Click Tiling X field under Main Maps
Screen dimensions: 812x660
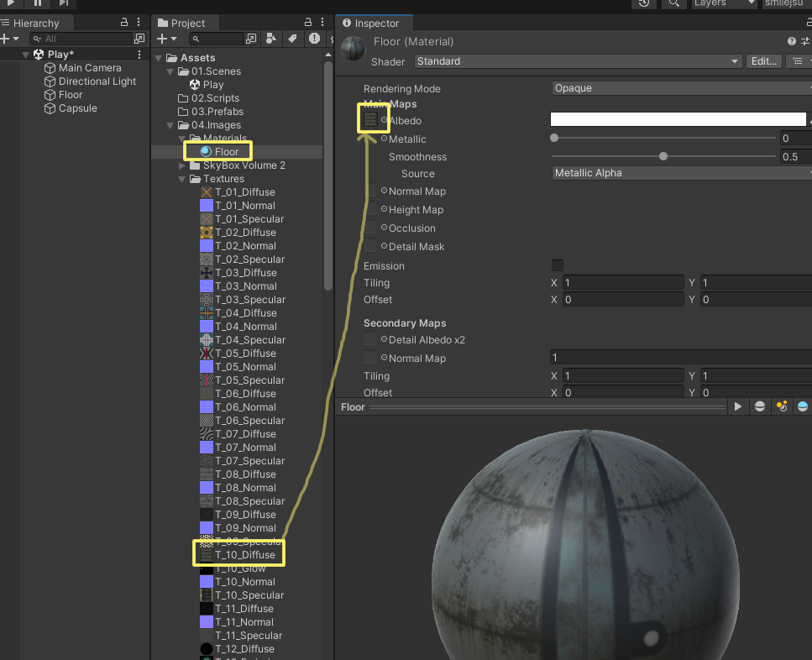(x=623, y=283)
